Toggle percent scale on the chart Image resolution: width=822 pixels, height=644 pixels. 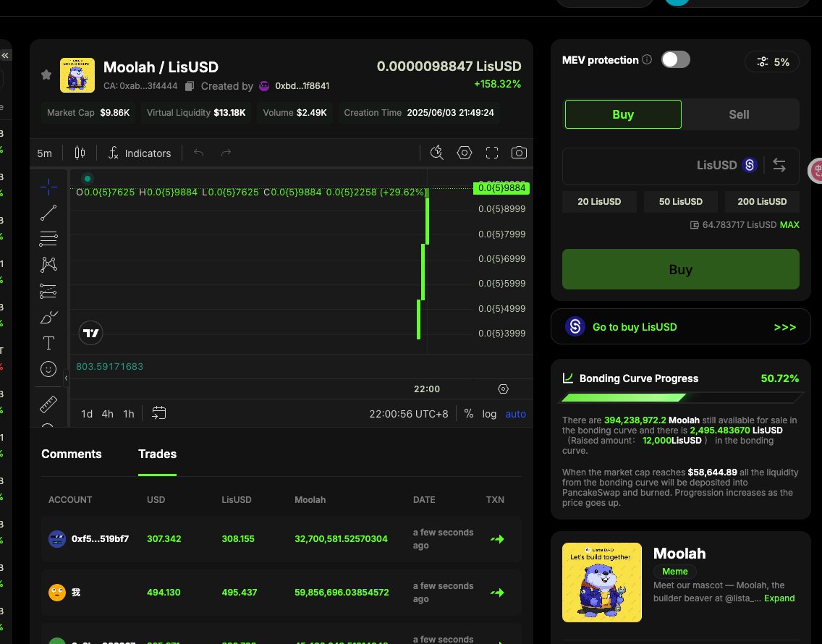click(x=469, y=414)
